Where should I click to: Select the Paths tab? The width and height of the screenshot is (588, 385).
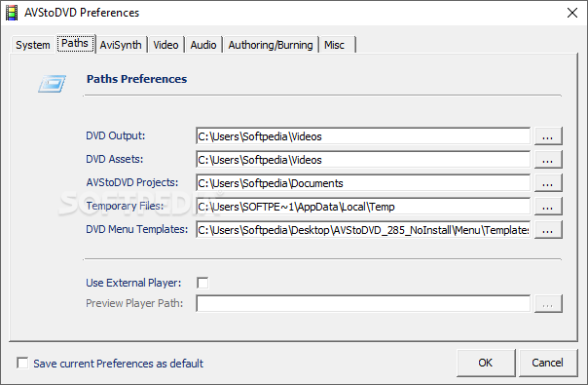click(x=75, y=44)
